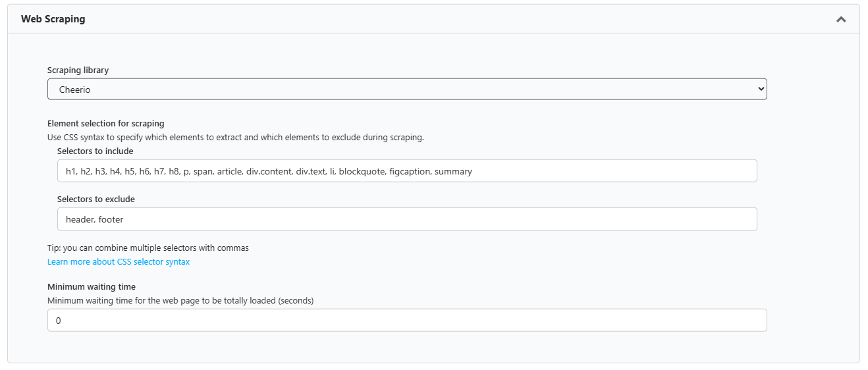868x370 pixels.
Task: Click empty area of Web Scraping header bar
Action: point(461,19)
